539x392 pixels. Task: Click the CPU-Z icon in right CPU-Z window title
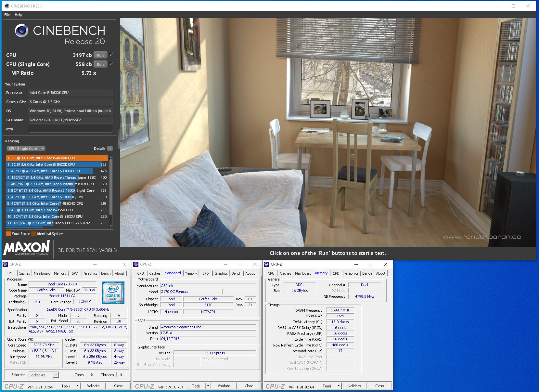tap(267, 264)
